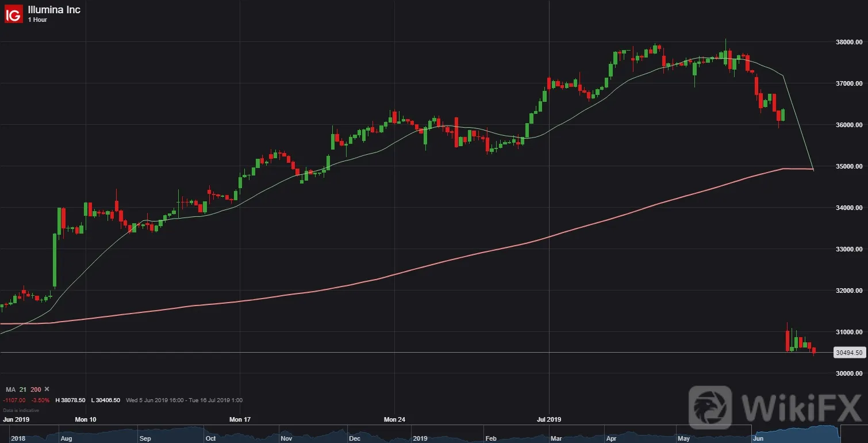Click the Illumina Inc instrument title
This screenshot has width=868, height=443.
click(x=55, y=10)
